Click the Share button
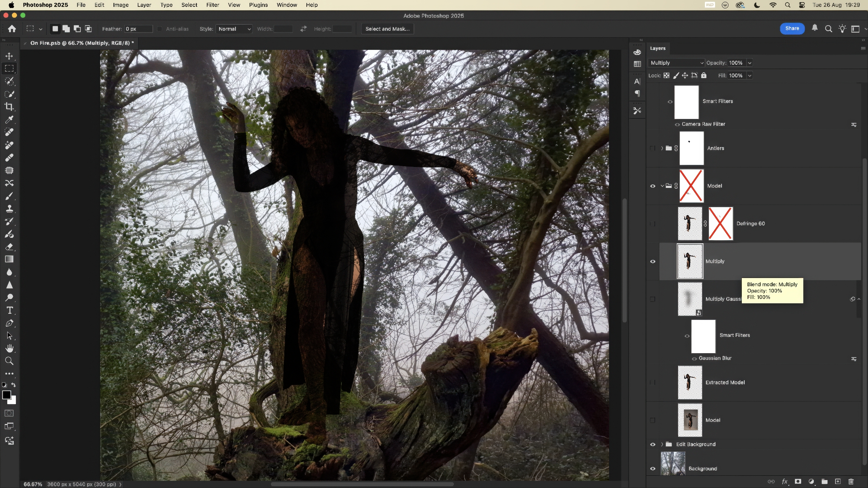The width and height of the screenshot is (868, 488). (792, 29)
